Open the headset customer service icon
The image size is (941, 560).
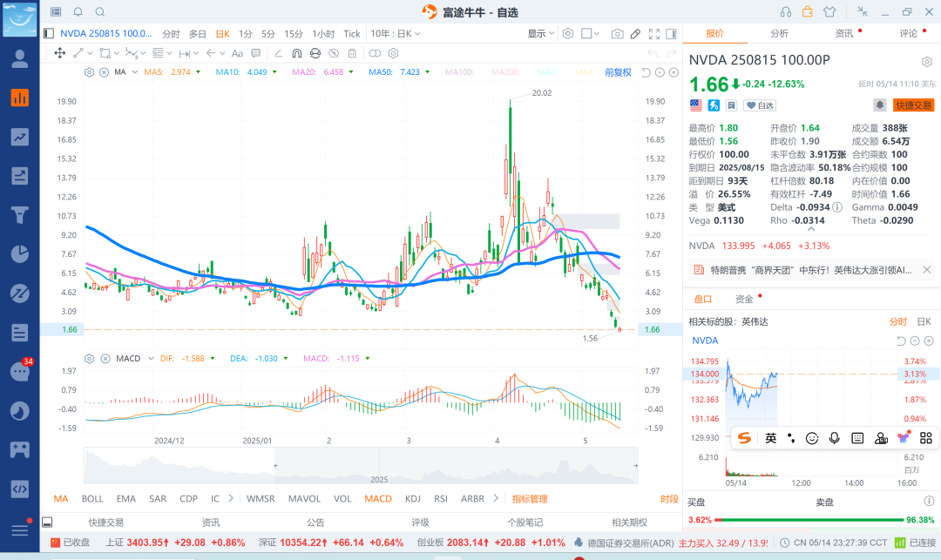point(786,12)
